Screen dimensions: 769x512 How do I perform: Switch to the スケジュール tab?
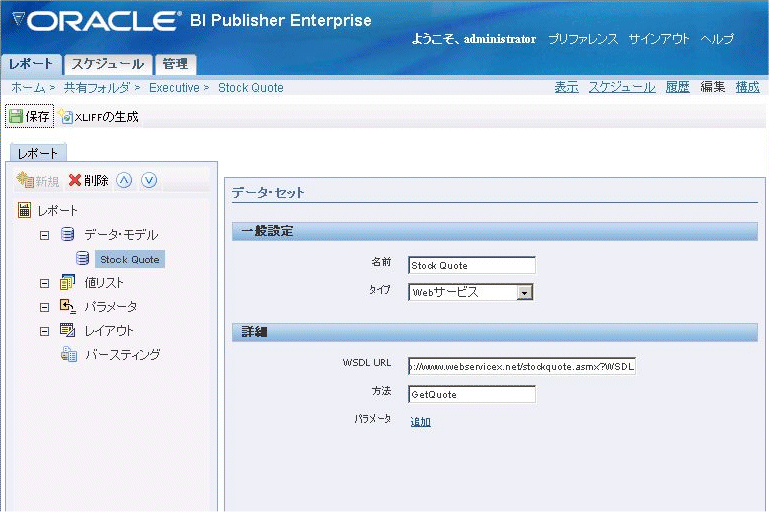tap(108, 64)
